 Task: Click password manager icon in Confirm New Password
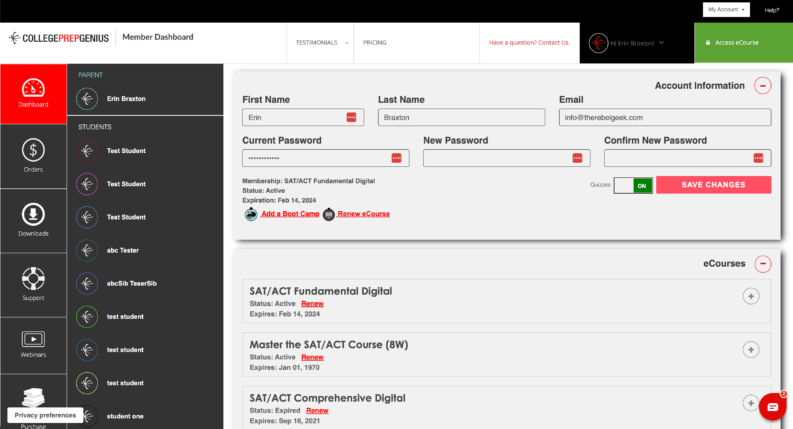(758, 158)
